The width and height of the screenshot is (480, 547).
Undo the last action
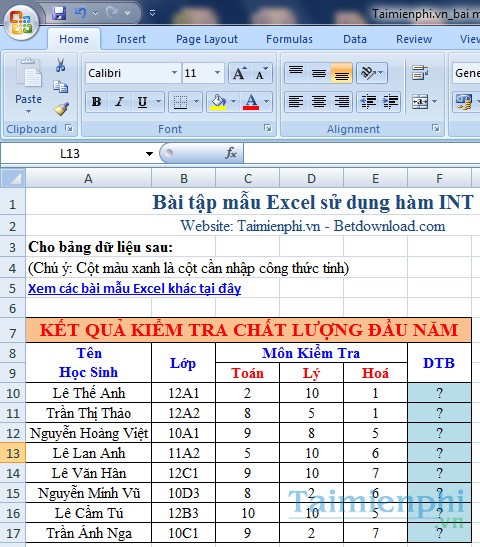coord(81,13)
